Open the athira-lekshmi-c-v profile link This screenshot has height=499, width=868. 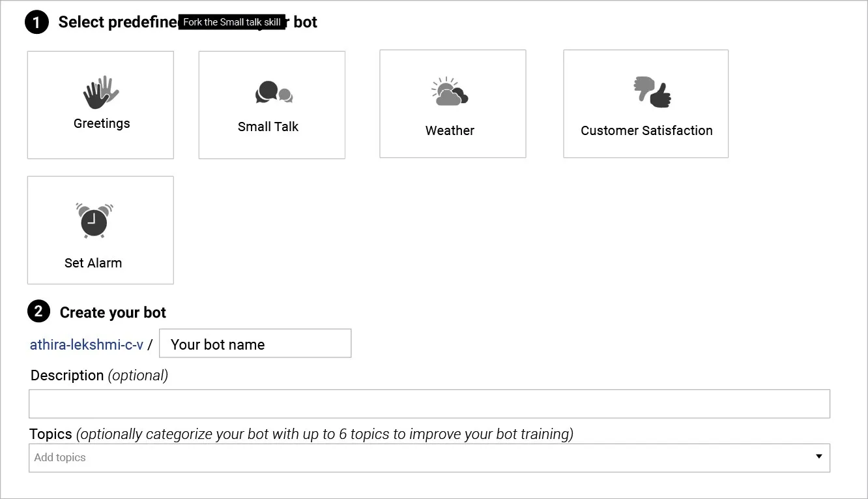(x=87, y=344)
